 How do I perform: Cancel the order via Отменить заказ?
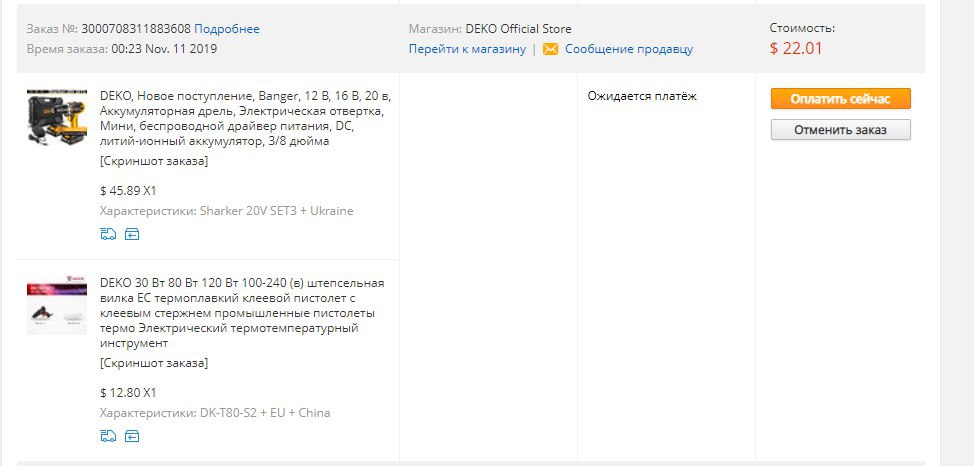coord(840,130)
